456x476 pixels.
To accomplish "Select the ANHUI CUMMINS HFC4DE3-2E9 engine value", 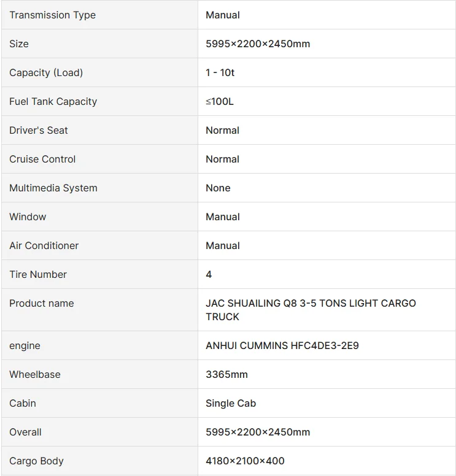I will coord(282,345).
